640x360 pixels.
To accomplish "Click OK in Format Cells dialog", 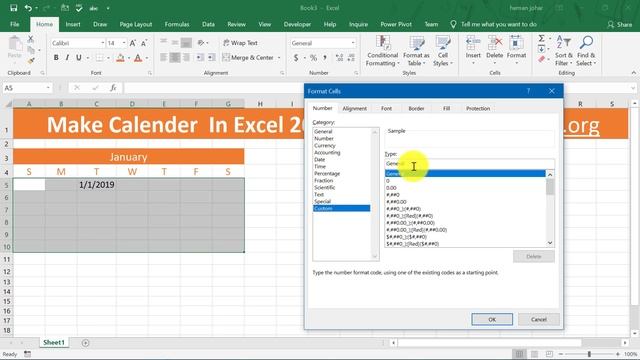I will pyautogui.click(x=492, y=320).
